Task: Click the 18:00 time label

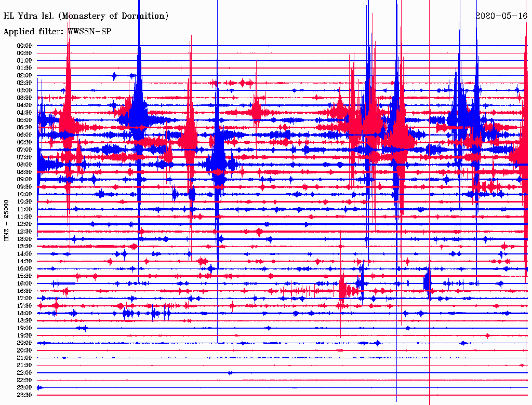Action: click(x=24, y=314)
